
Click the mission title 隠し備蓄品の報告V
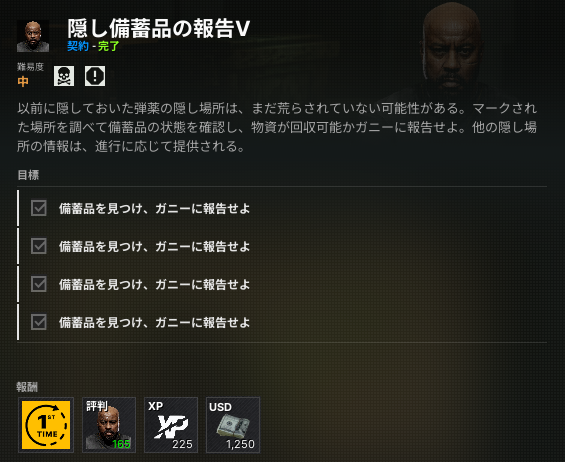[159, 28]
